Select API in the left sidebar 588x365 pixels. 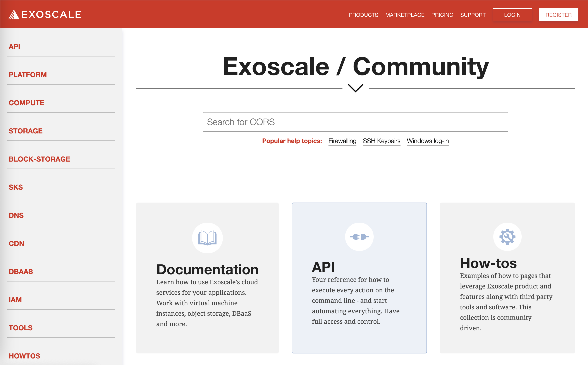tap(14, 47)
